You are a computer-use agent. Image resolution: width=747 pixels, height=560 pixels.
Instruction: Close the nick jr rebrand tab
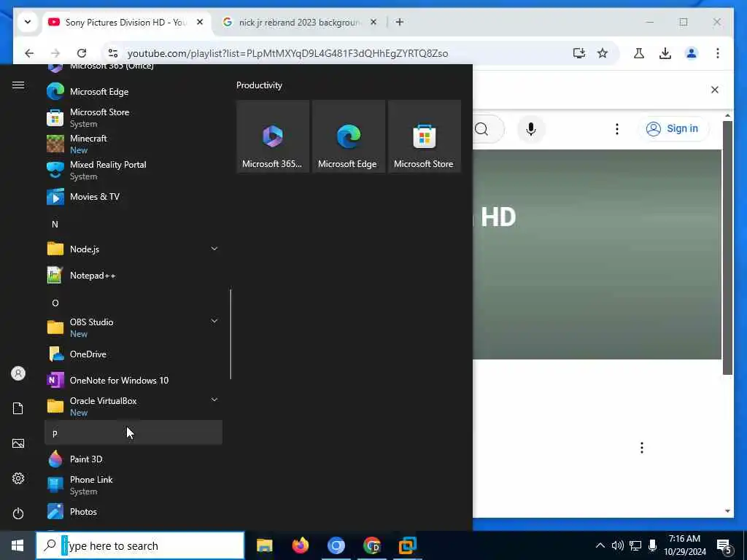point(373,23)
